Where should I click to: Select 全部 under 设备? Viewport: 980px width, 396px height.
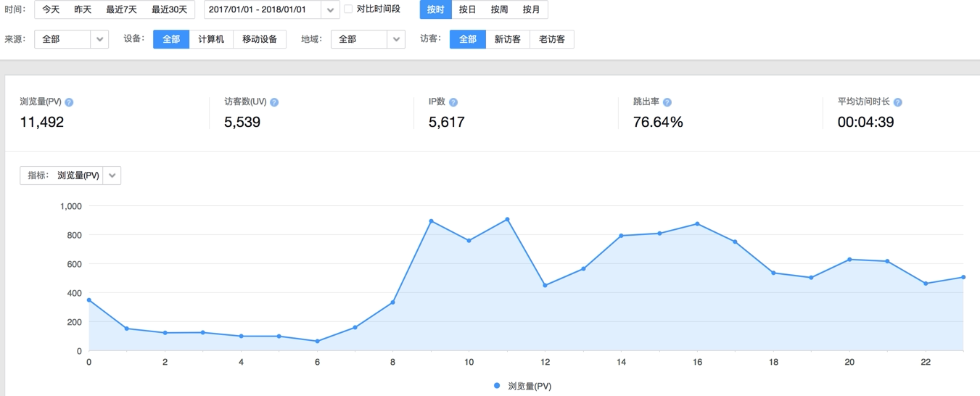[171, 39]
